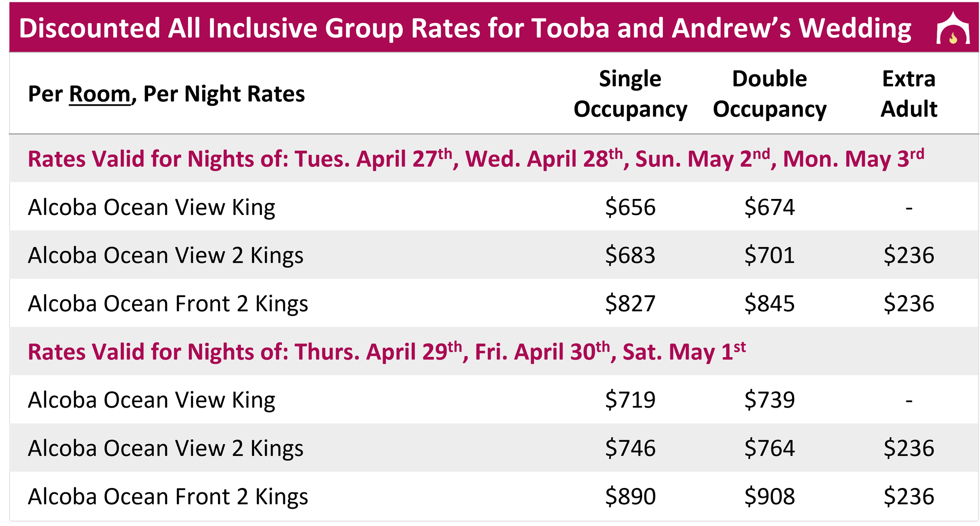Click the $719 weekend single rate
980x526 pixels.
630,399
